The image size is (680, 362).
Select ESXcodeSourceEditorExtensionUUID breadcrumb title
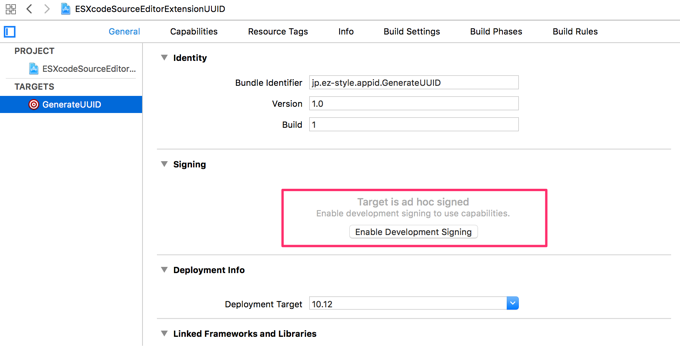[x=150, y=9]
